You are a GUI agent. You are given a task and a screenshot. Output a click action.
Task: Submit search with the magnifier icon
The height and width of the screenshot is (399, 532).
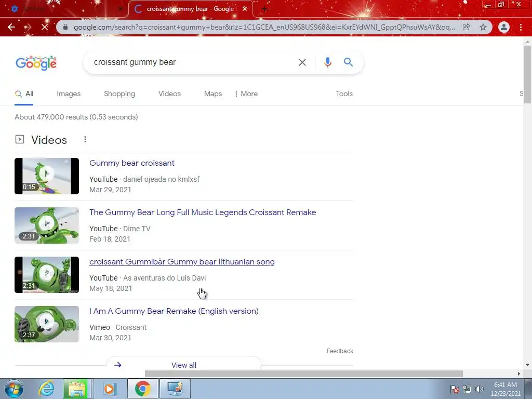[x=348, y=62]
